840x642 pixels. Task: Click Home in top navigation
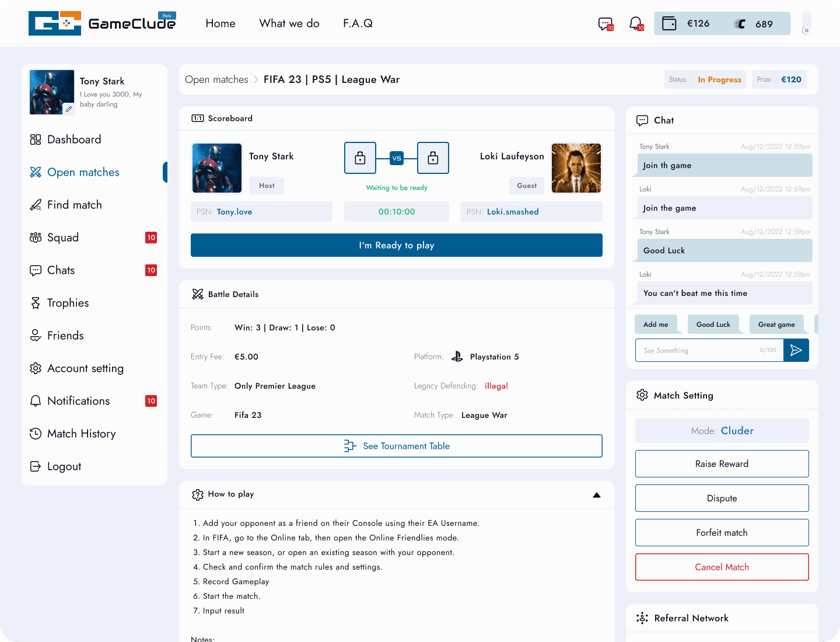220,23
